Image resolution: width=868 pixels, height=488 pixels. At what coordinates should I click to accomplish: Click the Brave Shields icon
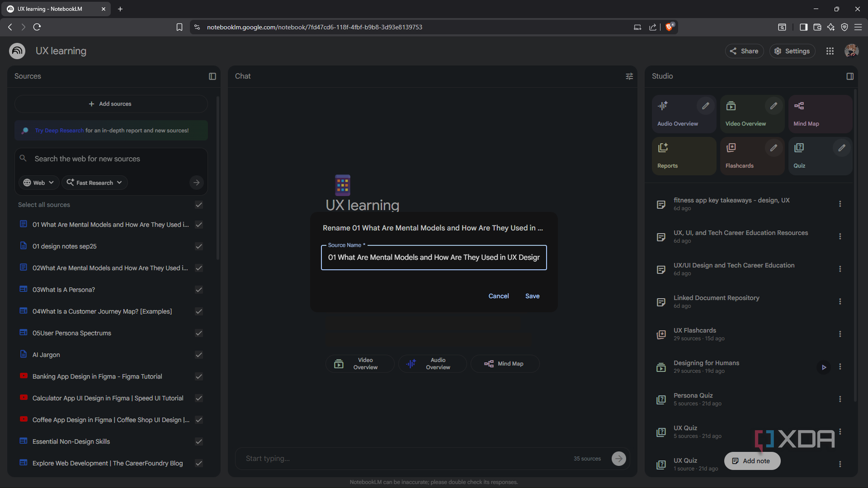[x=669, y=27]
